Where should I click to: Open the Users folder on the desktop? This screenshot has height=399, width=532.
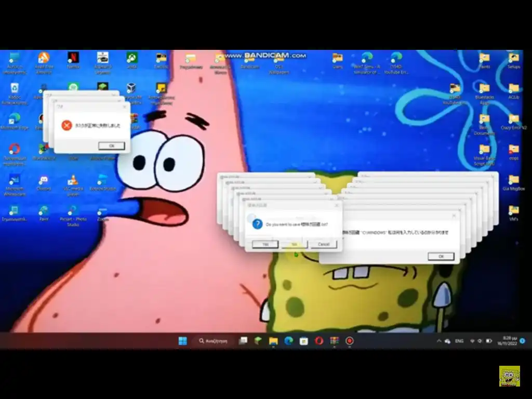338,61
